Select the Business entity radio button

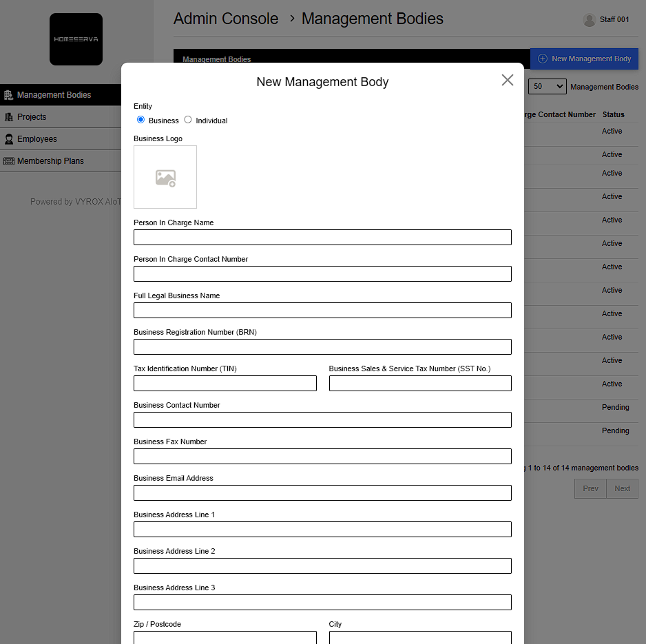point(141,120)
